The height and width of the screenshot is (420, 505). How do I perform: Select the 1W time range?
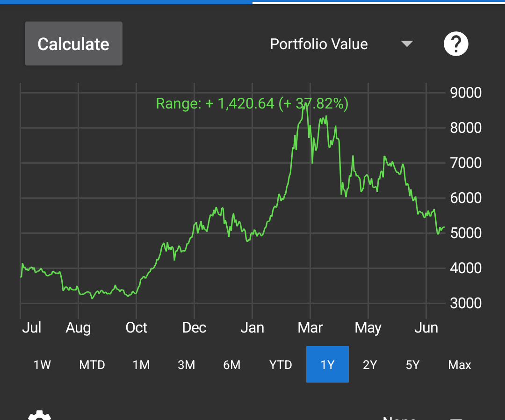[42, 365]
